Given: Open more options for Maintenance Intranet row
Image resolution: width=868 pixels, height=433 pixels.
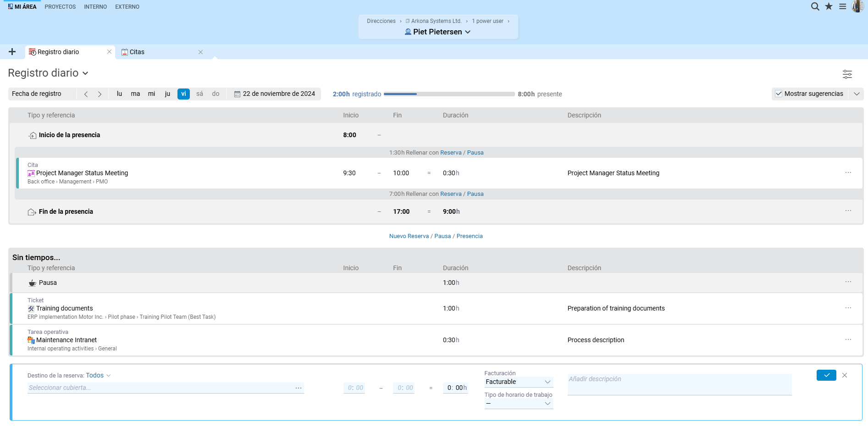Looking at the screenshot, I should 848,339.
